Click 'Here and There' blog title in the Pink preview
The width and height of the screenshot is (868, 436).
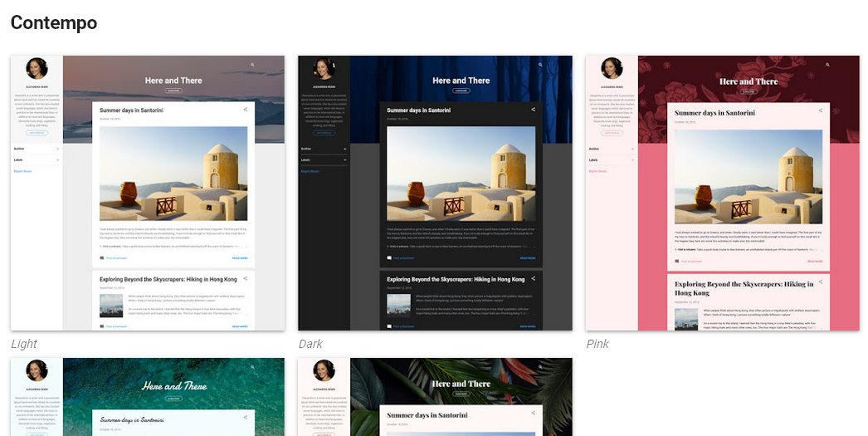tap(749, 81)
